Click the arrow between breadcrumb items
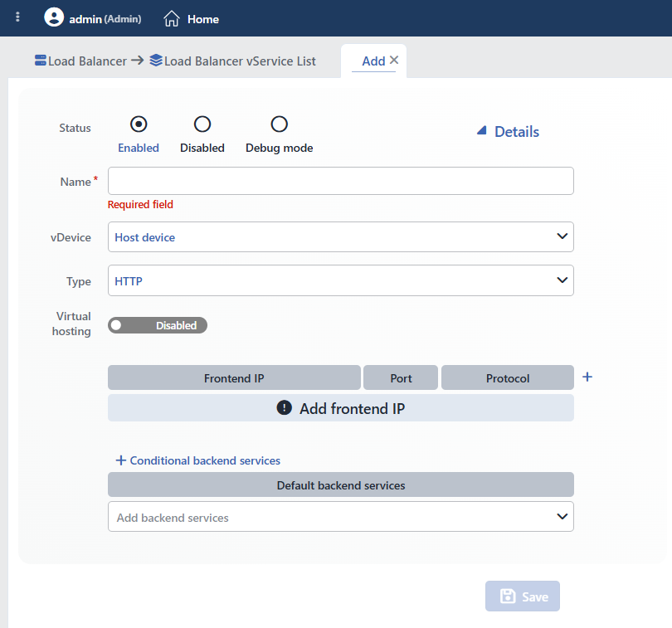Screen dimensions: 672x628 (x=137, y=60)
